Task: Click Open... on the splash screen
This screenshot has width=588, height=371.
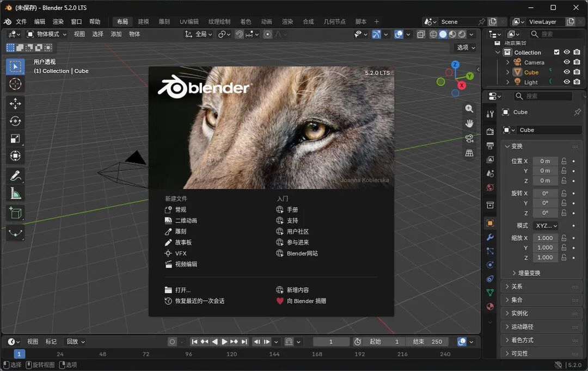Action: pos(177,290)
